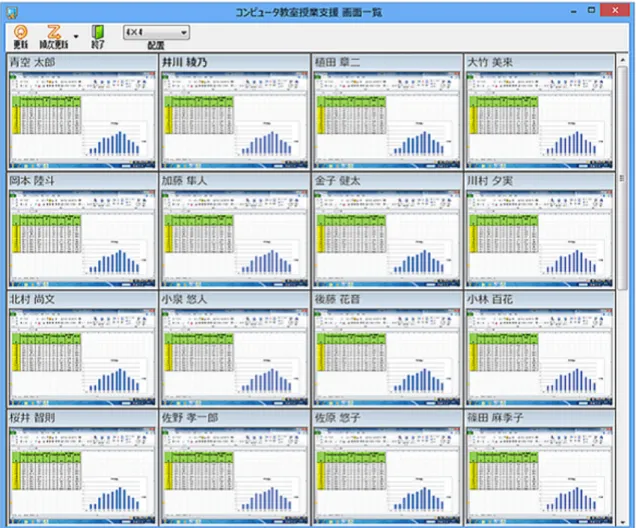The image size is (636, 528).
Task: Open 北村 尚文's screen thumbnail
Action: [x=82, y=357]
